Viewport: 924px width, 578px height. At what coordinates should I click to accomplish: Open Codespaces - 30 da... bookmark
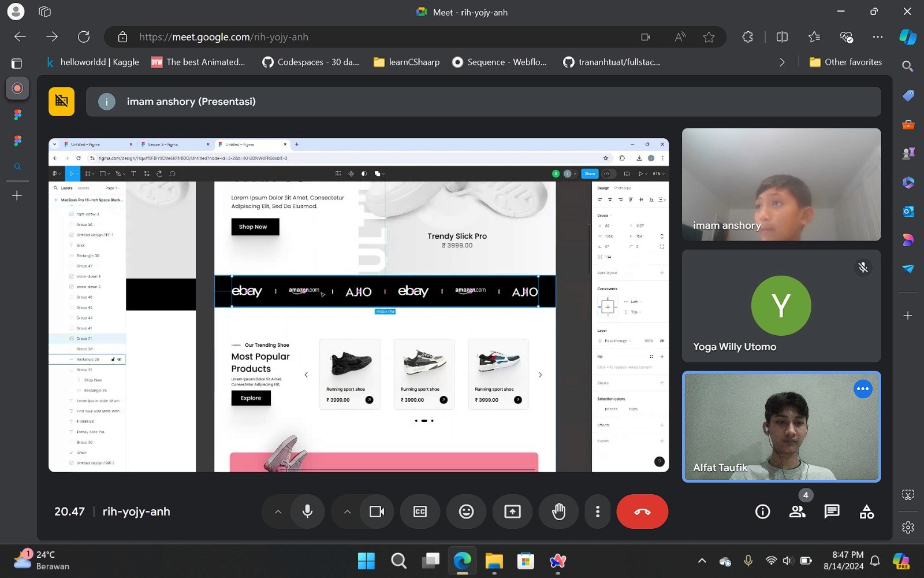(x=311, y=62)
